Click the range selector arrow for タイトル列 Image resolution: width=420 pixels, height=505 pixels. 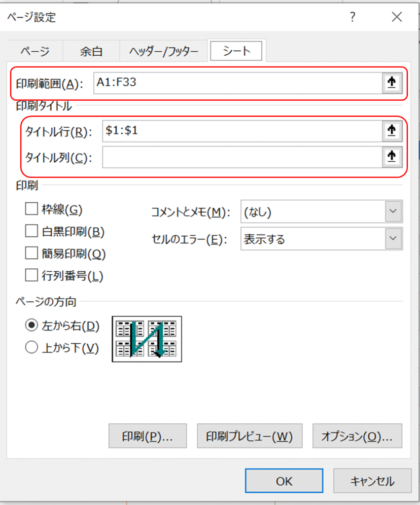click(392, 157)
